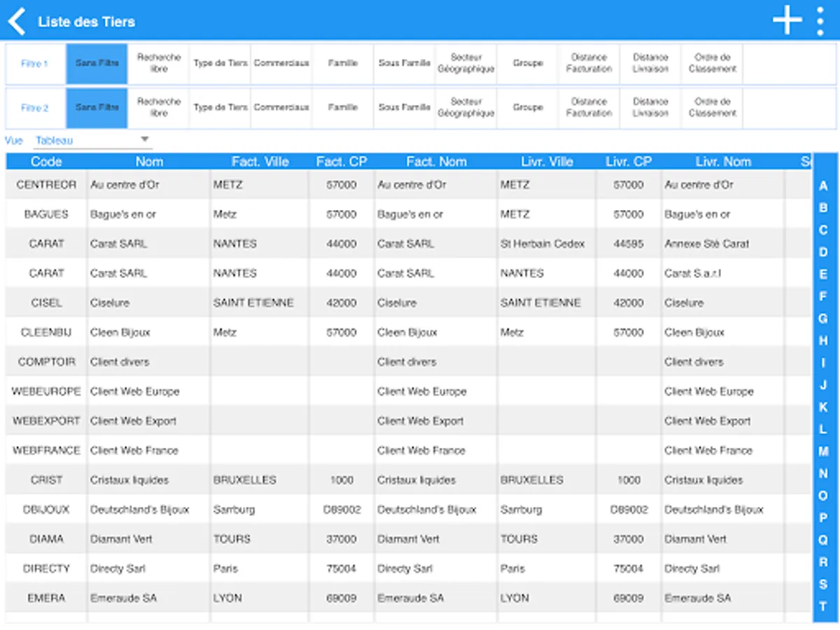Click the Filtre 1 label

pos(35,64)
